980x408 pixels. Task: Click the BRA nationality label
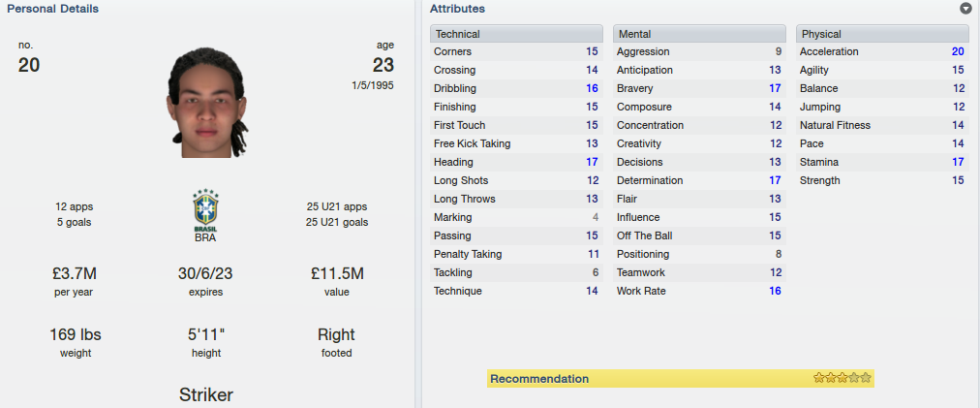click(206, 237)
